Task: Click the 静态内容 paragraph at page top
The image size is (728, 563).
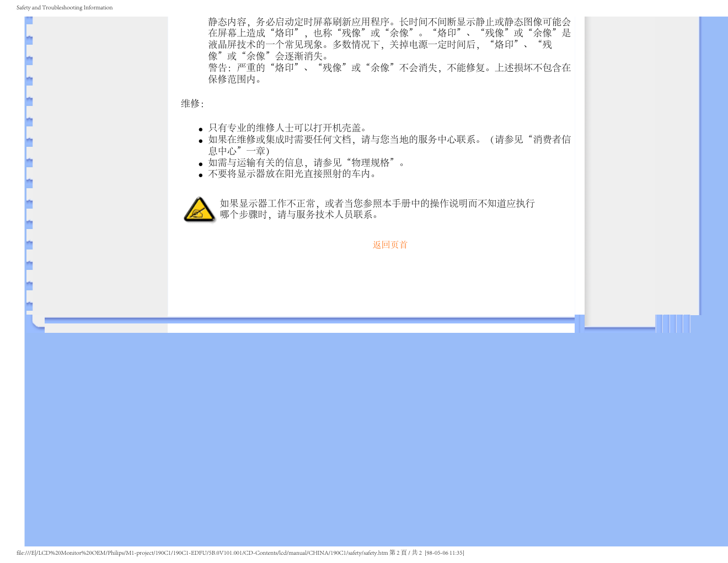Action: (389, 39)
